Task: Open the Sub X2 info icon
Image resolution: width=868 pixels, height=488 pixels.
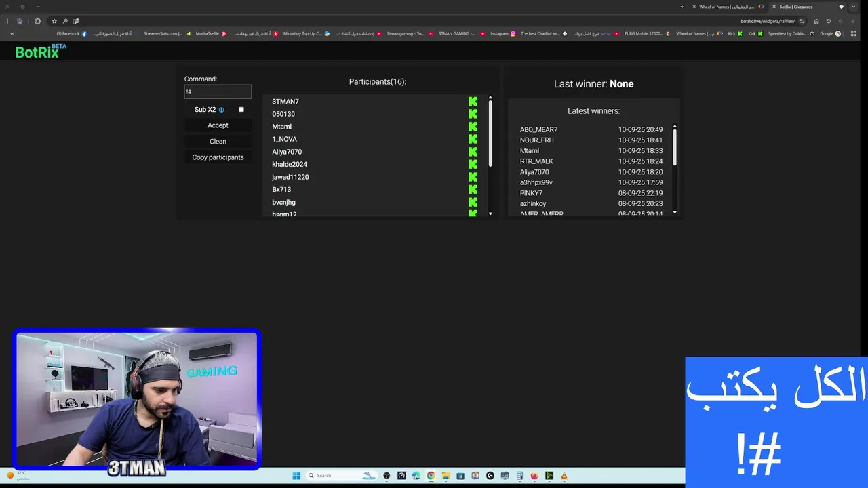Action: (221, 110)
